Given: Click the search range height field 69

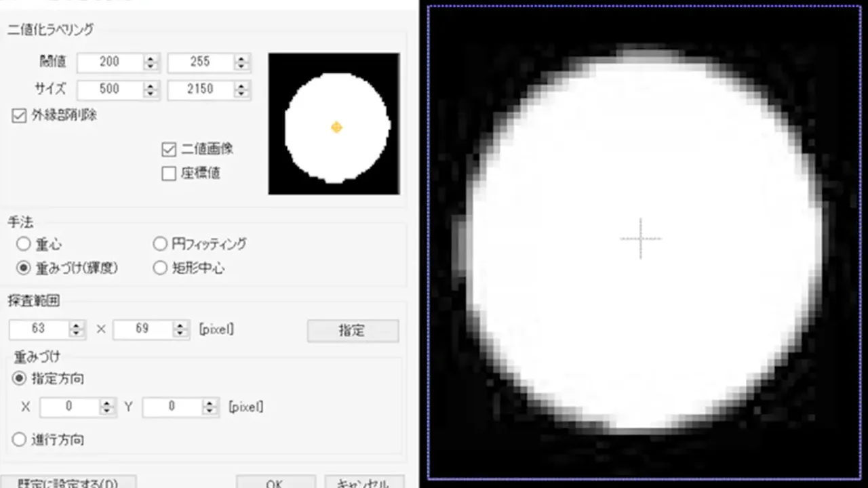Looking at the screenshot, I should coord(143,329).
